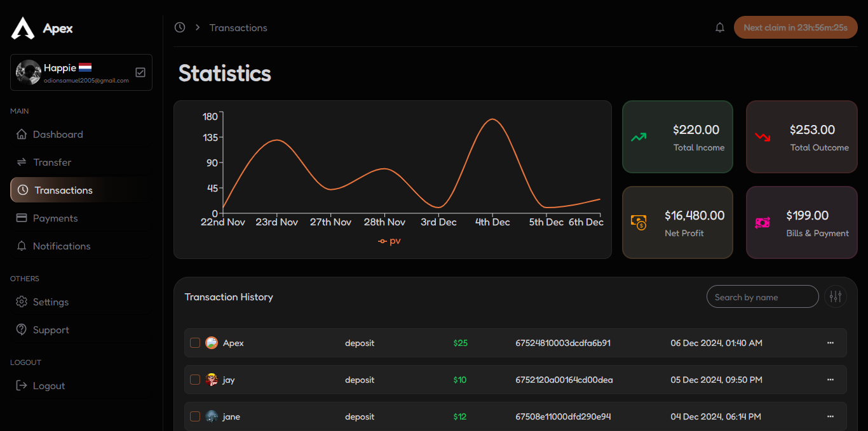Screen dimensions: 868x431
Task: Click the Transaction History heading
Action: coord(229,297)
